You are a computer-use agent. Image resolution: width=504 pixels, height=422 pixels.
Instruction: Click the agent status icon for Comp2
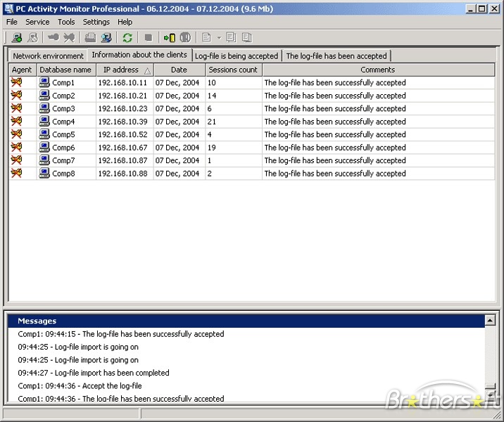click(x=16, y=95)
